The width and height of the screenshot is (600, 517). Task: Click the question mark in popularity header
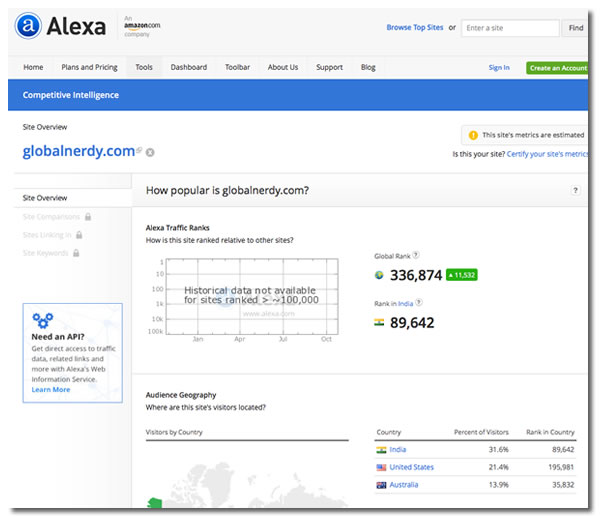tap(576, 190)
